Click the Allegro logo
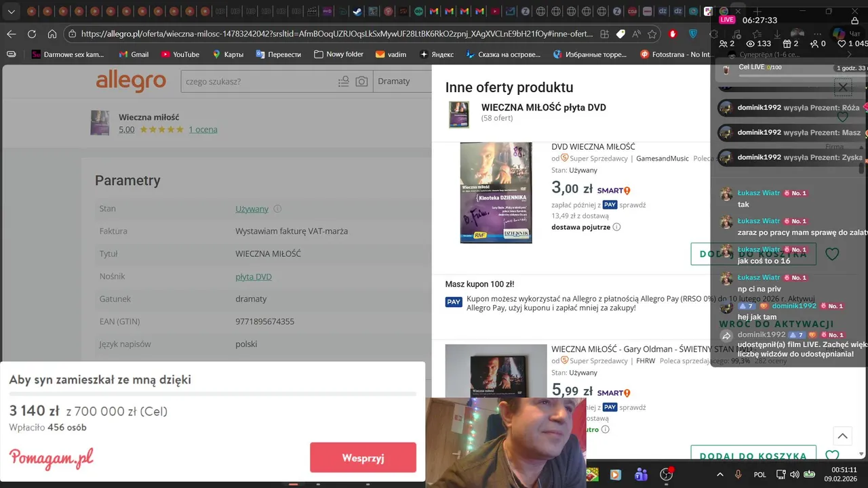Image resolution: width=868 pixels, height=488 pixels. (x=131, y=81)
